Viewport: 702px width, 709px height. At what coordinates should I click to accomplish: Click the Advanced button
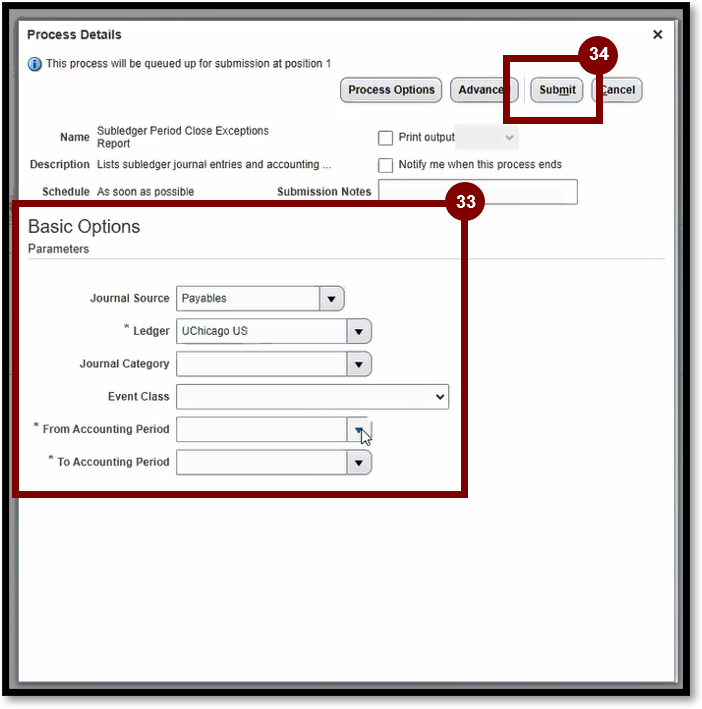[x=481, y=90]
